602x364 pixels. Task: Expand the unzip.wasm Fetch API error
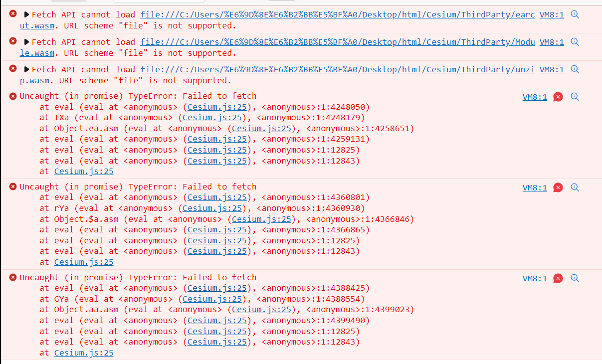[26, 70]
